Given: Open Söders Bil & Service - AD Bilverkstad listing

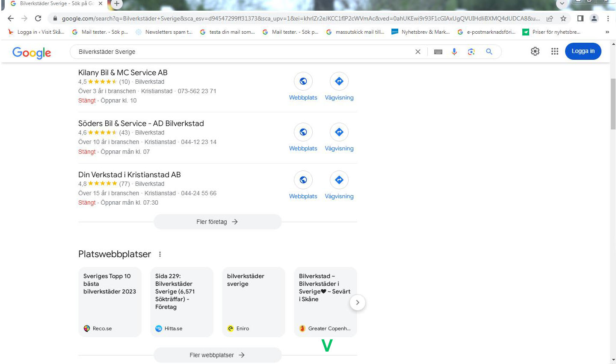Looking at the screenshot, I should [141, 123].
